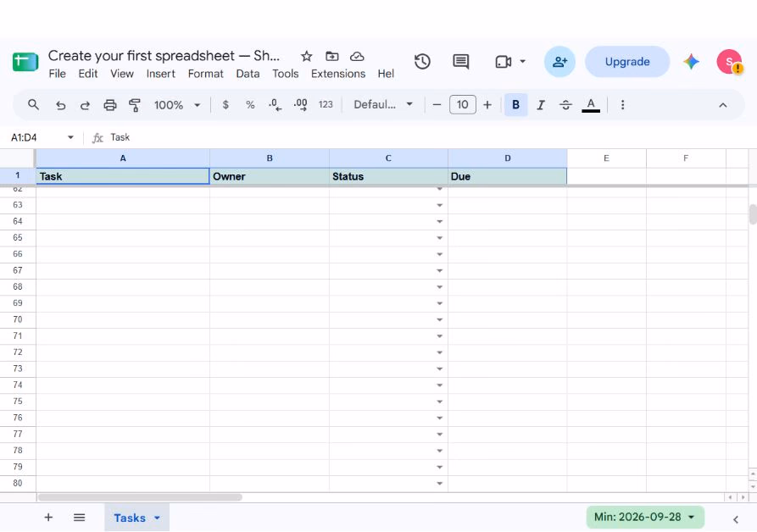Open the Tools menu
The image size is (757, 532).
(x=286, y=74)
